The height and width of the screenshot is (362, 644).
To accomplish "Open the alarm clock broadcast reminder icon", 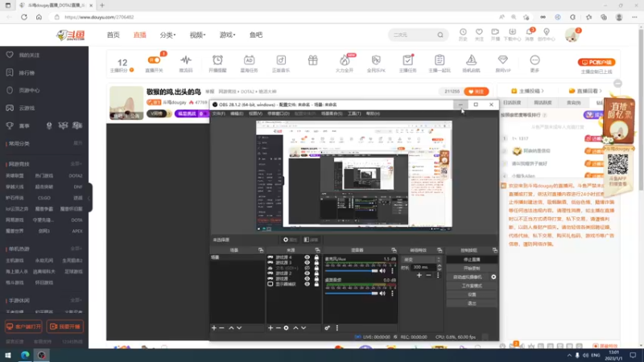I will pyautogui.click(x=217, y=60).
